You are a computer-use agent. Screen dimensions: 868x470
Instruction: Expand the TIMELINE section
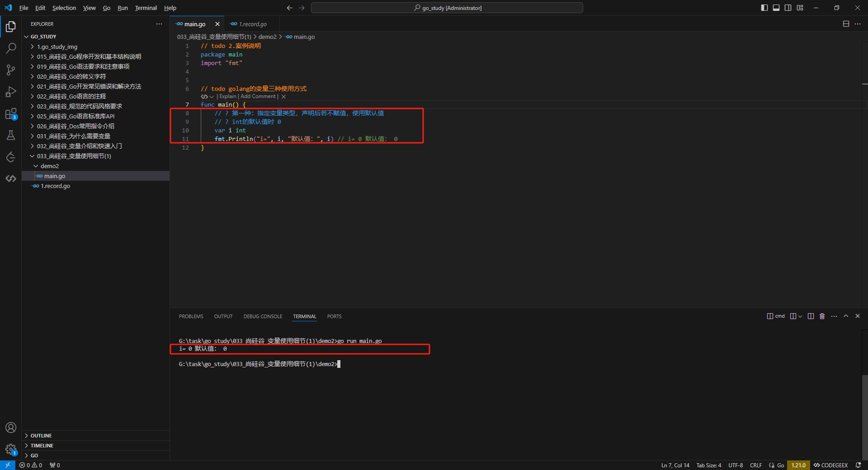pyautogui.click(x=42, y=446)
